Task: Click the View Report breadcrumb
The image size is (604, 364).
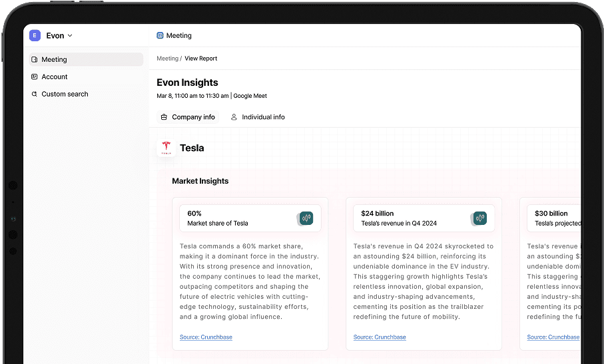Action: pos(200,59)
